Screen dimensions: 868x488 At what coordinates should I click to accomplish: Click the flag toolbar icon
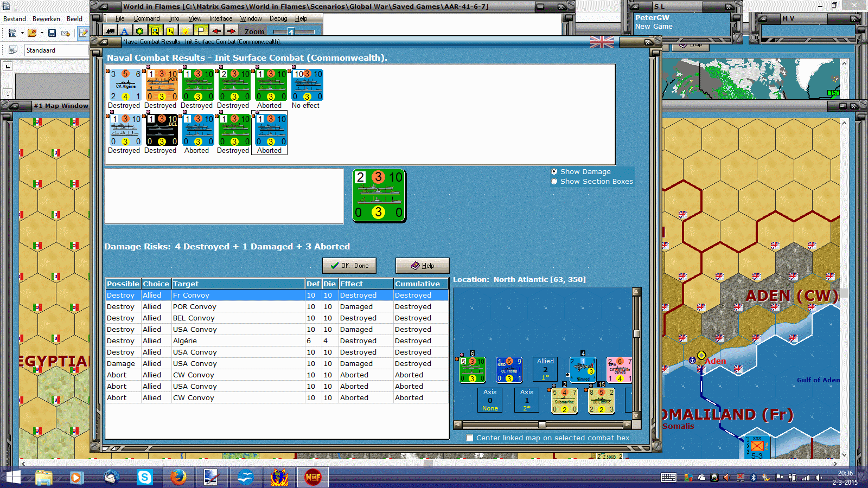click(x=201, y=31)
